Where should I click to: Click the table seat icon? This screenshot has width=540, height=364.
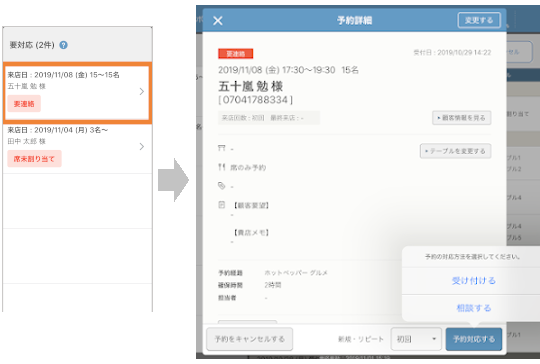(x=221, y=148)
